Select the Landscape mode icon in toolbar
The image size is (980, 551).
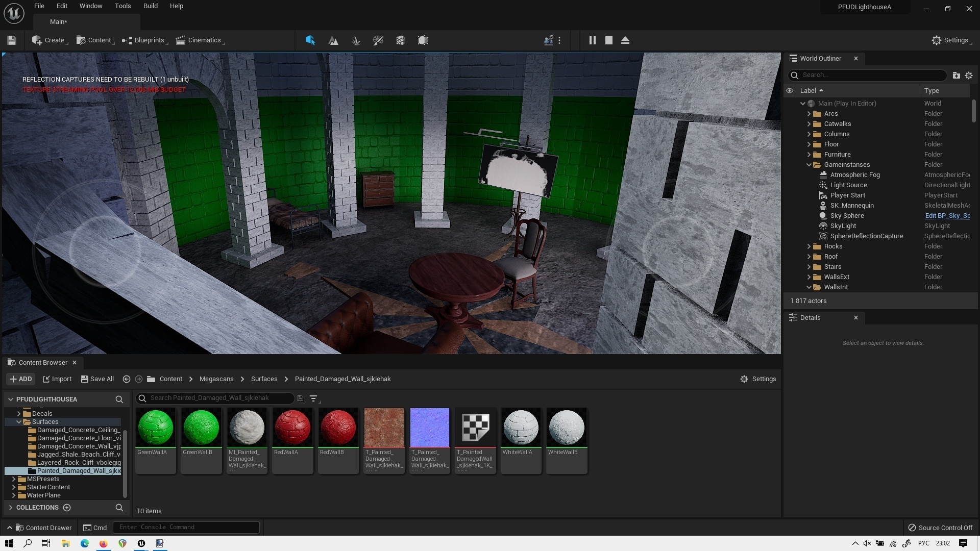click(333, 40)
